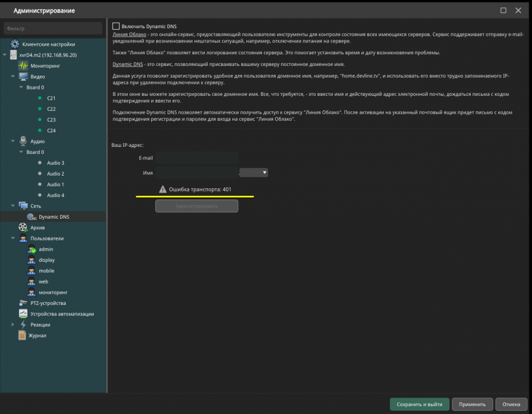Collapse the Users tree section
This screenshot has width=532, height=414.
pos(13,238)
